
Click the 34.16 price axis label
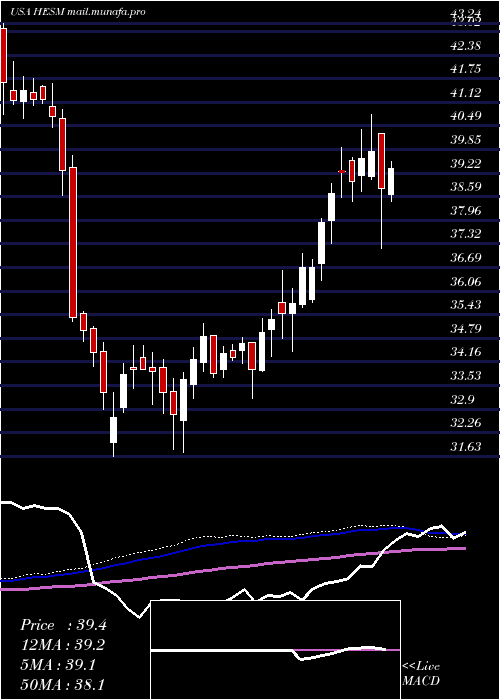[465, 352]
